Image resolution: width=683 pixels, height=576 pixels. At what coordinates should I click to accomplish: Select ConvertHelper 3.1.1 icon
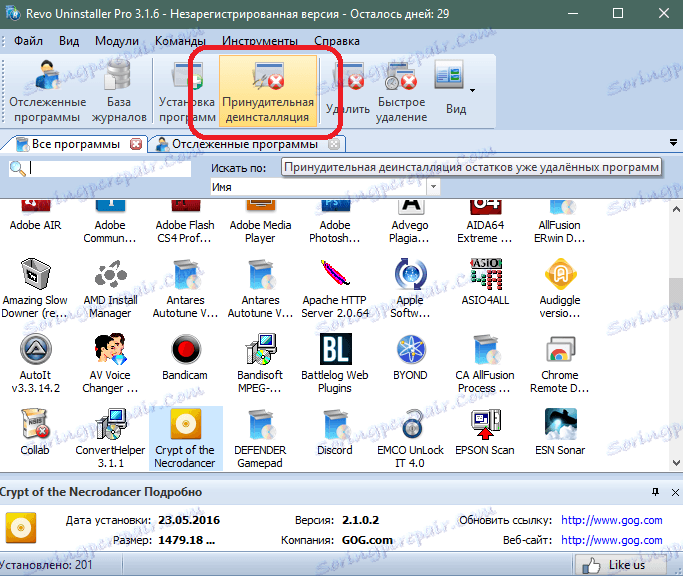(x=111, y=424)
